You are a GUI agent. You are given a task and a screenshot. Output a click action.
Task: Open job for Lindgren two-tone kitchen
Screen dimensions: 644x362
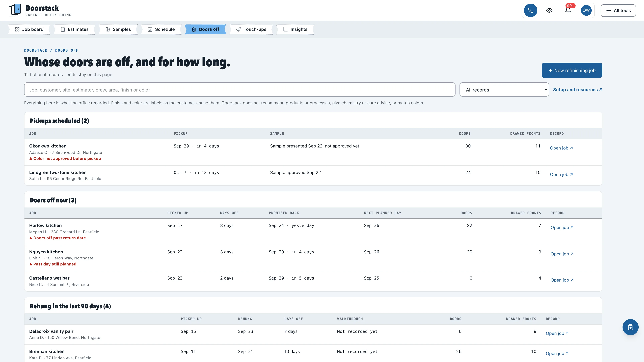pos(561,174)
